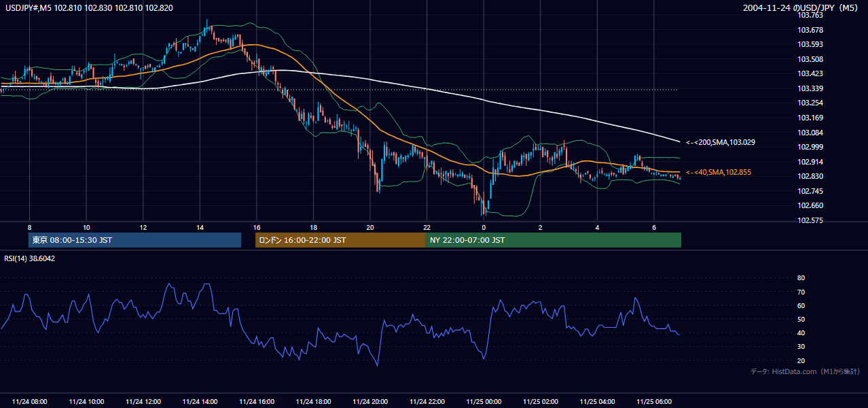Click the 103.084 price axis label

click(x=810, y=132)
